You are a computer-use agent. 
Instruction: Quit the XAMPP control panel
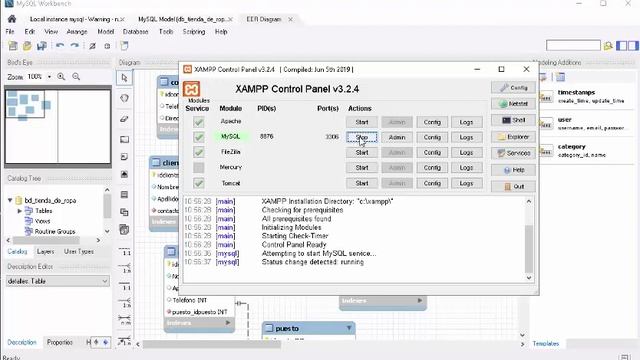click(513, 187)
